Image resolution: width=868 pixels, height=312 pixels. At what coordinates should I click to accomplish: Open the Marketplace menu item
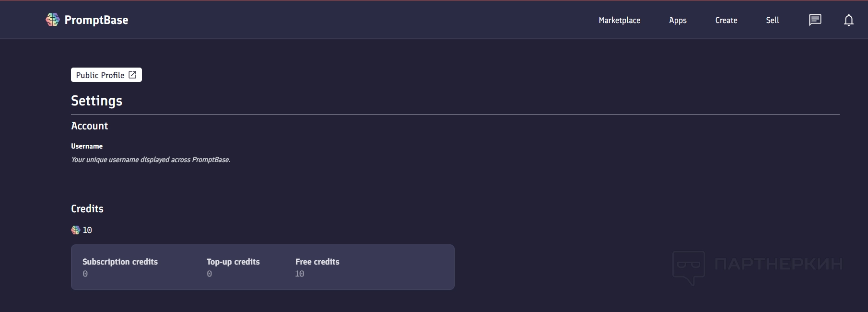point(619,20)
